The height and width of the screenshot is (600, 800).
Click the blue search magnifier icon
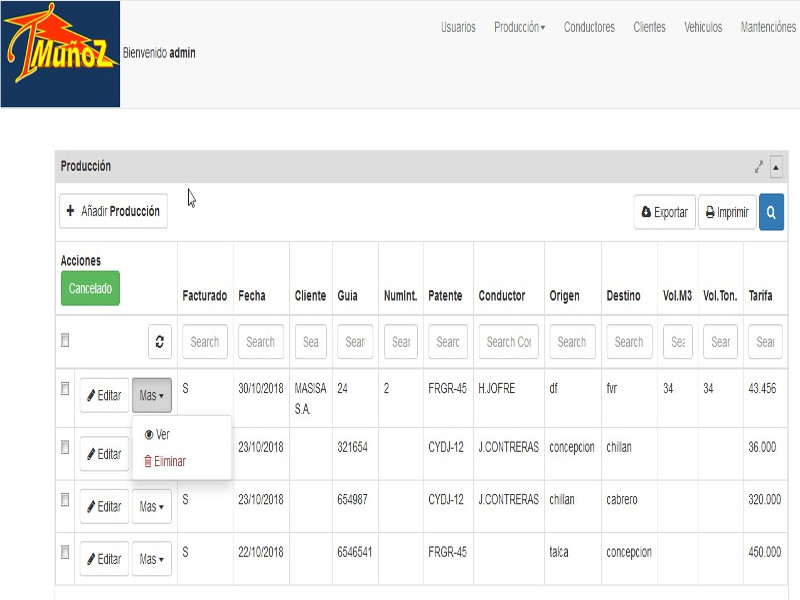771,212
